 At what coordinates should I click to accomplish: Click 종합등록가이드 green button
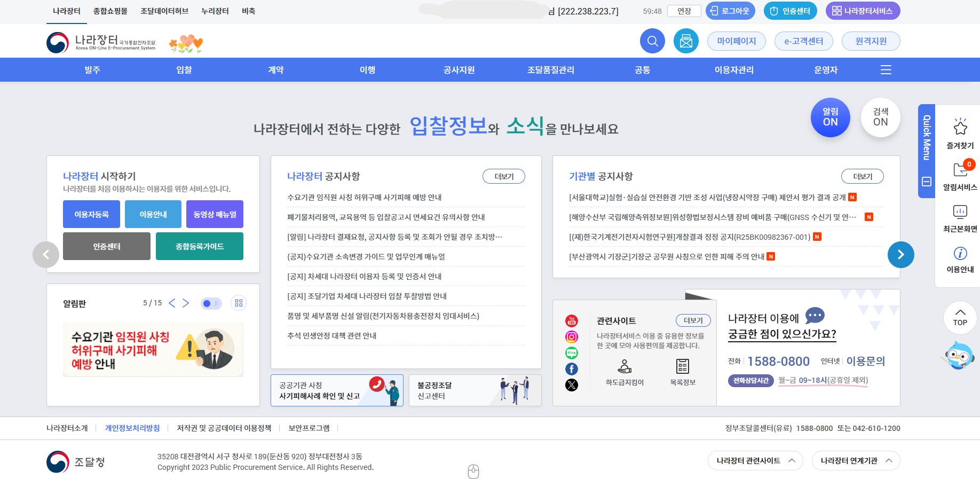click(x=200, y=246)
